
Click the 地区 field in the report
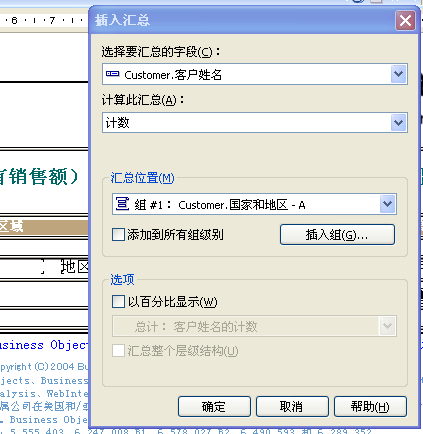pyautogui.click(x=75, y=267)
